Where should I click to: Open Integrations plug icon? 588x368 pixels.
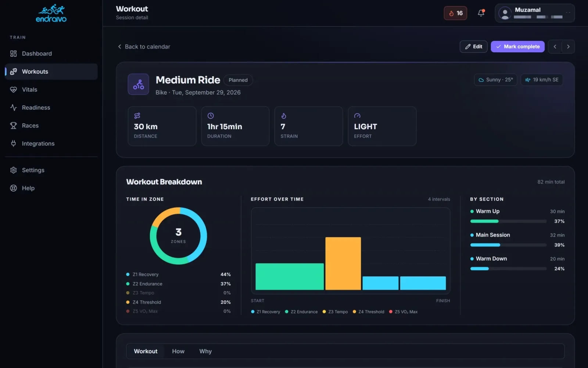tap(14, 144)
